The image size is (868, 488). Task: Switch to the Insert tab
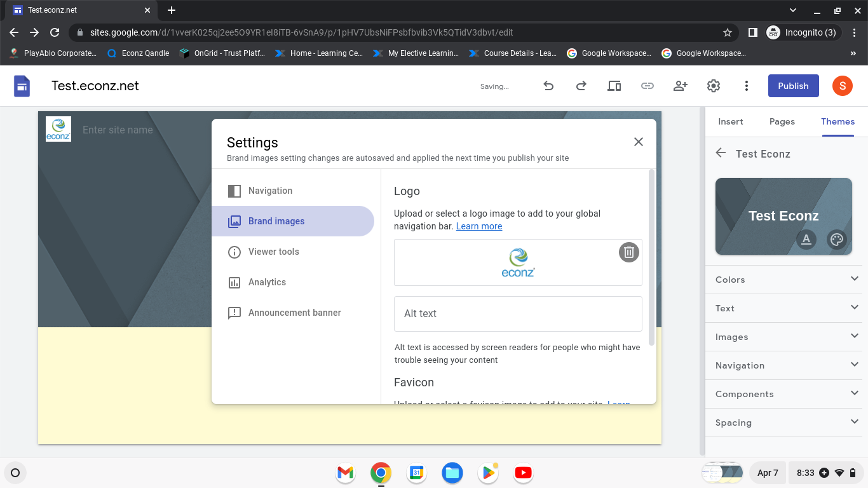731,121
